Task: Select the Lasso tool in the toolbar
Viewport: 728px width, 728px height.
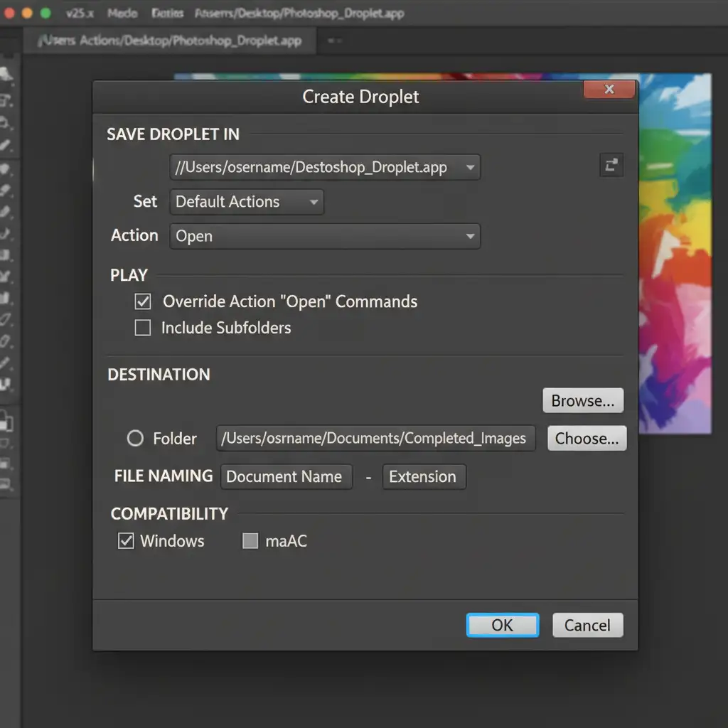Action: click(x=6, y=123)
